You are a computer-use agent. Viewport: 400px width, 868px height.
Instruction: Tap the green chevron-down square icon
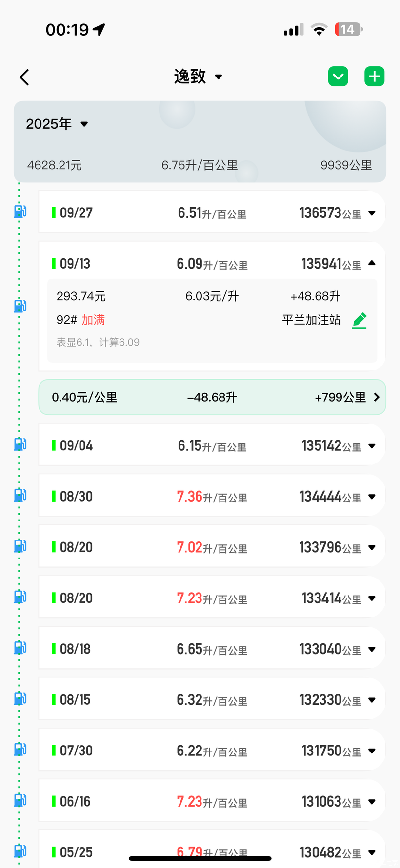338,77
